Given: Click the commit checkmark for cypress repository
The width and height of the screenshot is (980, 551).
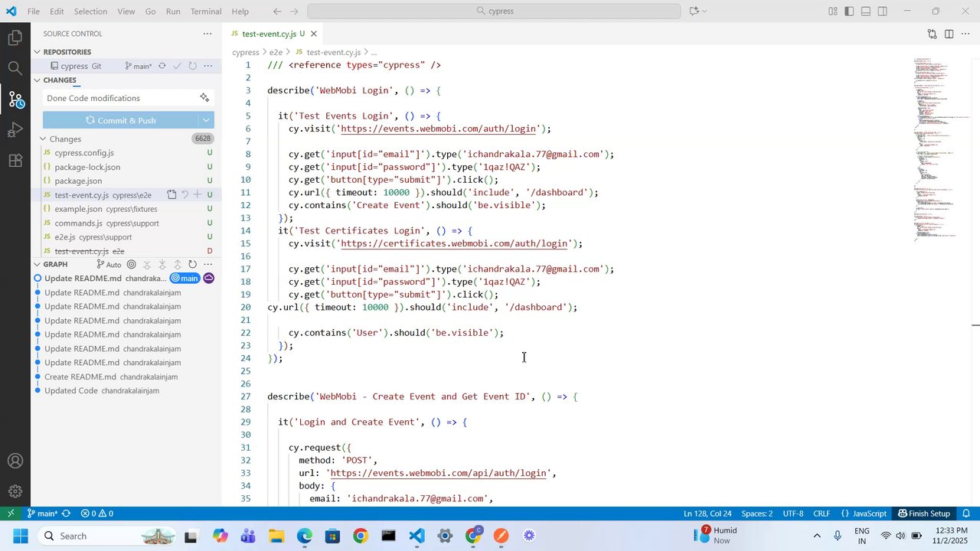Looking at the screenshot, I should click(x=177, y=66).
